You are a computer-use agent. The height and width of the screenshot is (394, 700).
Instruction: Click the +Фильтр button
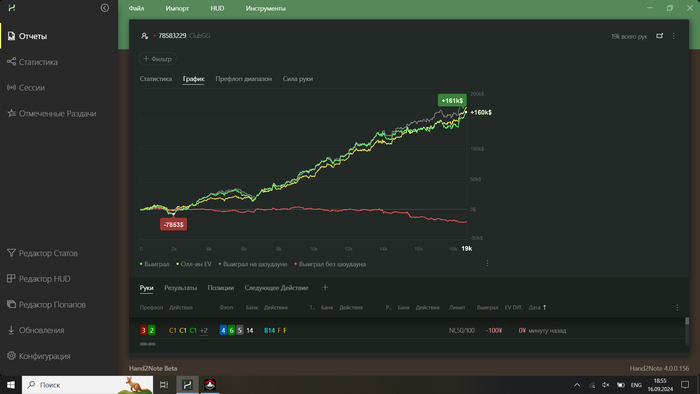tap(158, 58)
